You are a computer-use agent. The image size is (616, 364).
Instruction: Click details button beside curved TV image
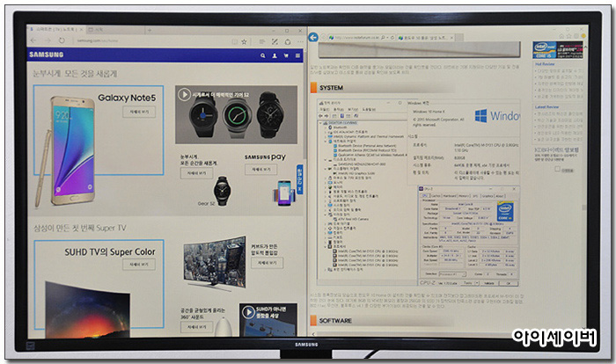(x=267, y=263)
